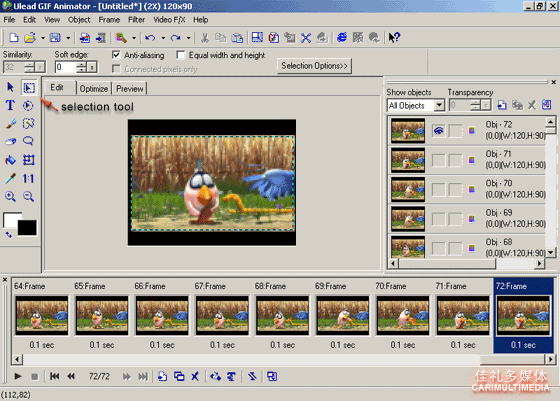The width and height of the screenshot is (560, 401).
Task: Click the New file toolbar icon
Action: click(14, 37)
